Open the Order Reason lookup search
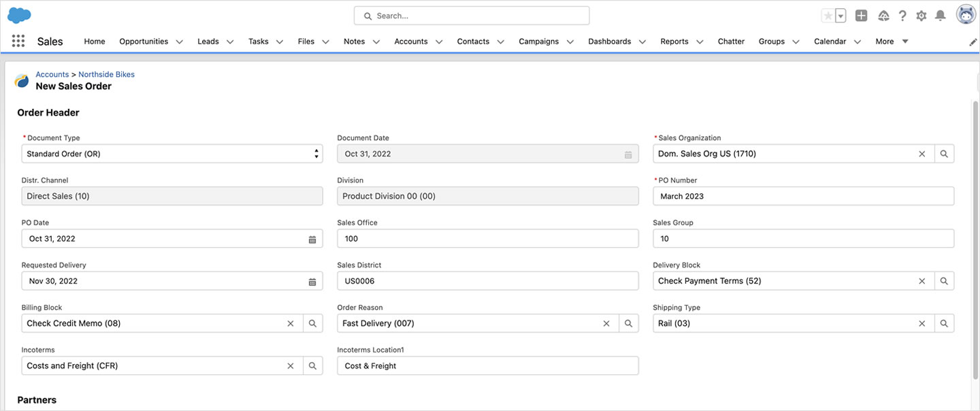 coord(628,323)
